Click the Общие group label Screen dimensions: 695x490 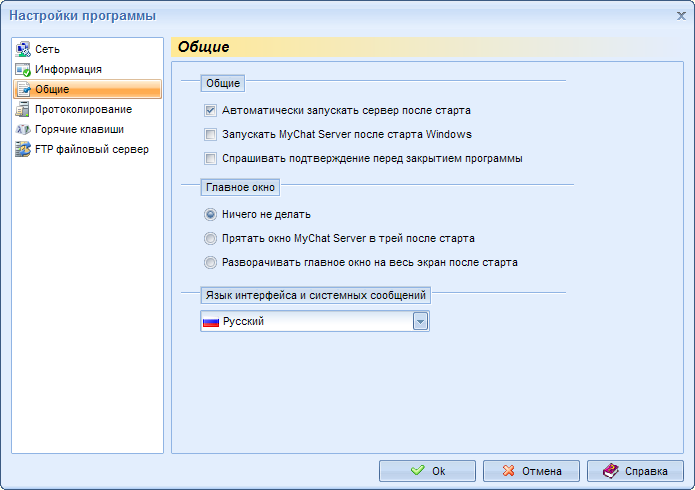(223, 83)
